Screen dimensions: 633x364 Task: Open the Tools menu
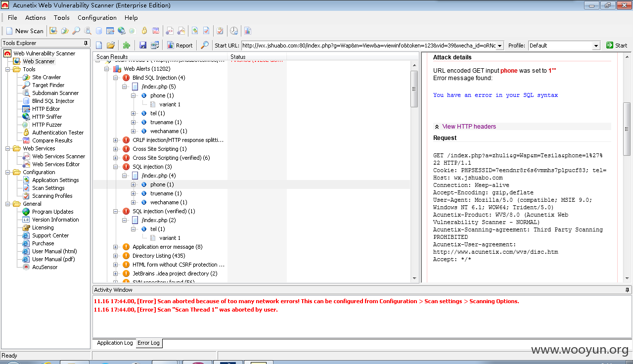[62, 17]
